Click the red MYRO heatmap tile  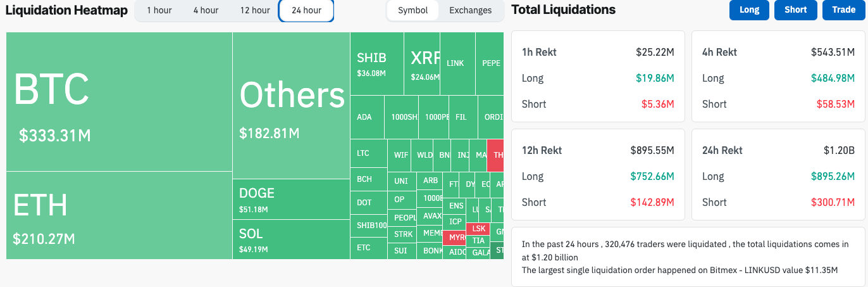(x=454, y=238)
